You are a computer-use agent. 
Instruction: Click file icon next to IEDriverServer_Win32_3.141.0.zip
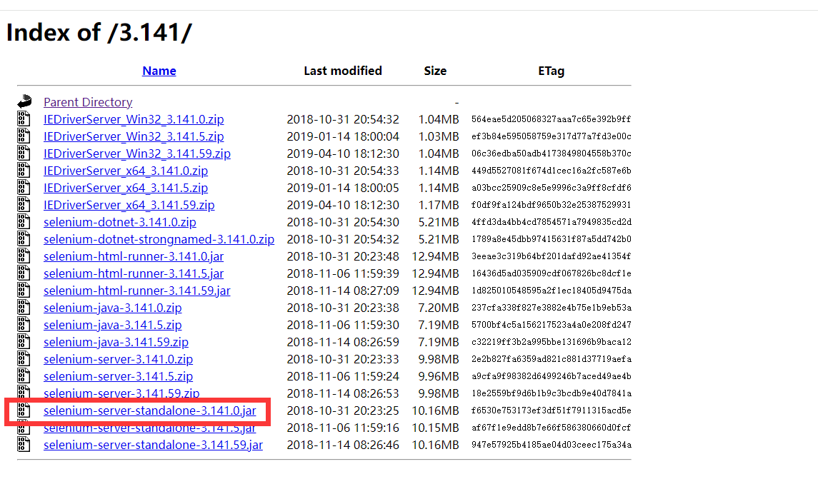(x=24, y=119)
